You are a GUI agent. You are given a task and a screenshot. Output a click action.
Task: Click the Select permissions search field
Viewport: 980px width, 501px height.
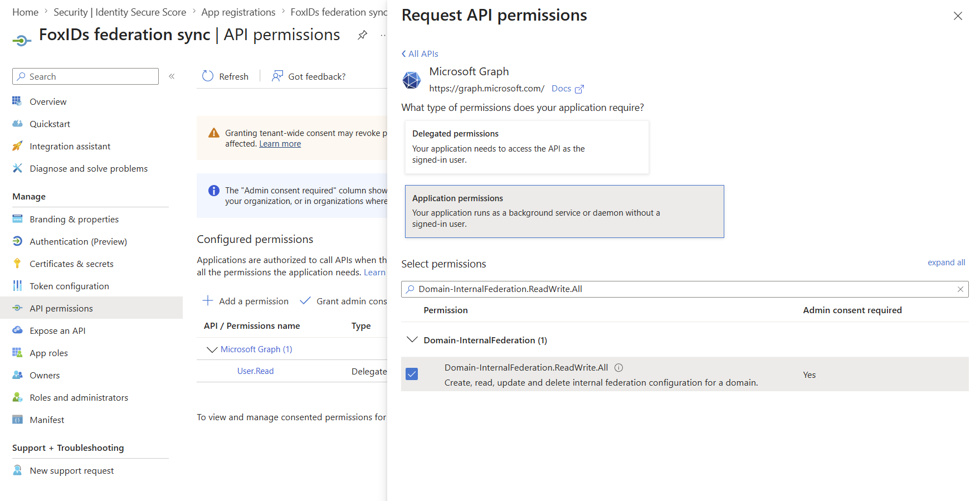click(x=685, y=289)
